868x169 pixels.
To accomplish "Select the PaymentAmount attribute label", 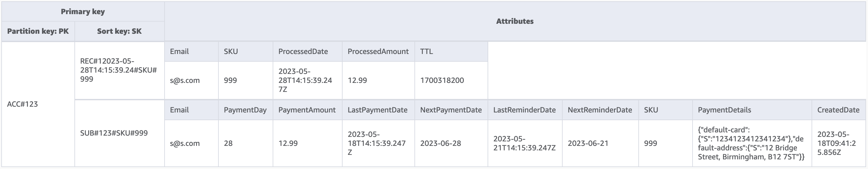I will 307,110.
